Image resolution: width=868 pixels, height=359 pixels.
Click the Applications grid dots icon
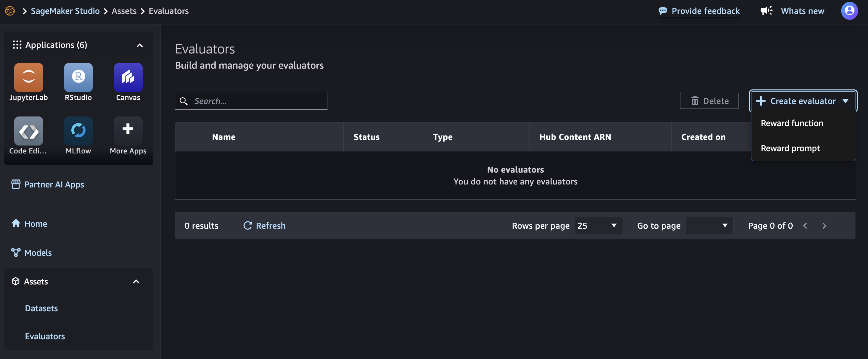pos(17,45)
